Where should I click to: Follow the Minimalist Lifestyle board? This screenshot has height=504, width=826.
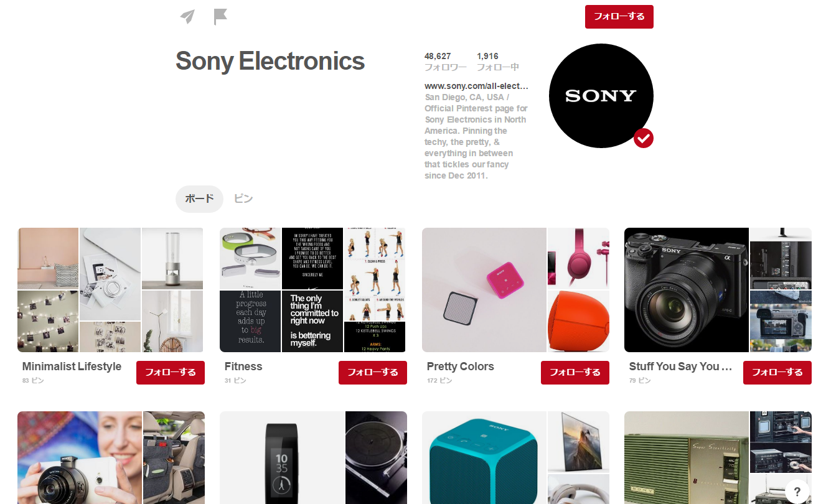click(171, 373)
